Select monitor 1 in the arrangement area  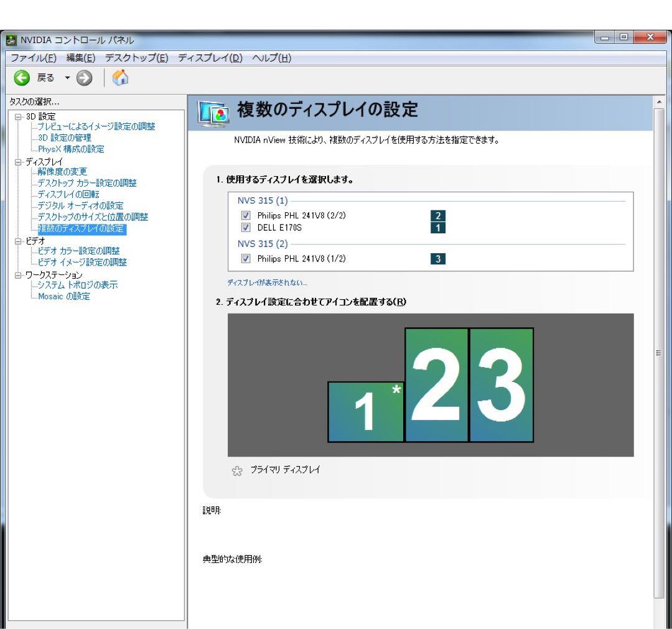click(x=366, y=412)
